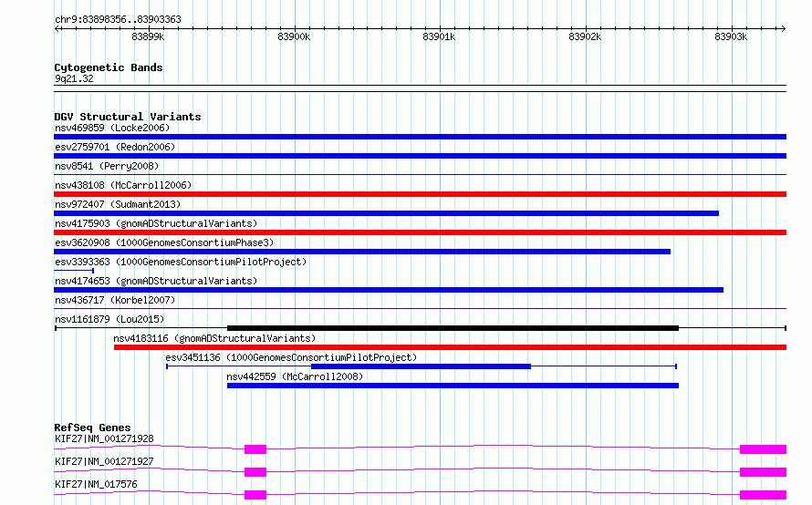The height and width of the screenshot is (505, 812).
Task: Click the nsv4175903 gnomADStructuralVariants label
Action: coord(156,223)
